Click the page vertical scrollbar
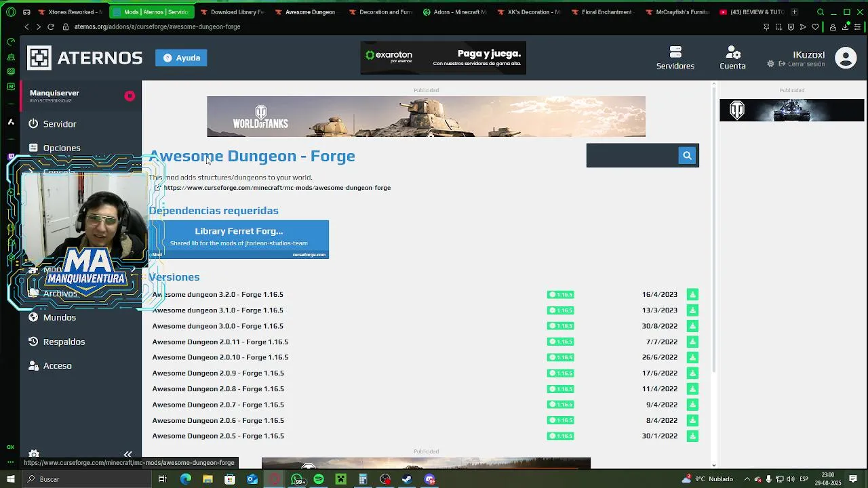This screenshot has height=488, width=868. pyautogui.click(x=713, y=230)
